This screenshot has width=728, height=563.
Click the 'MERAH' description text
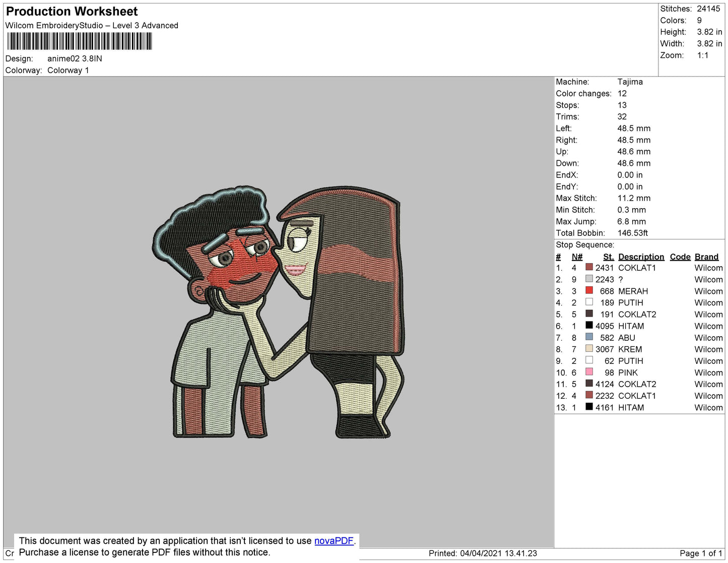(633, 291)
